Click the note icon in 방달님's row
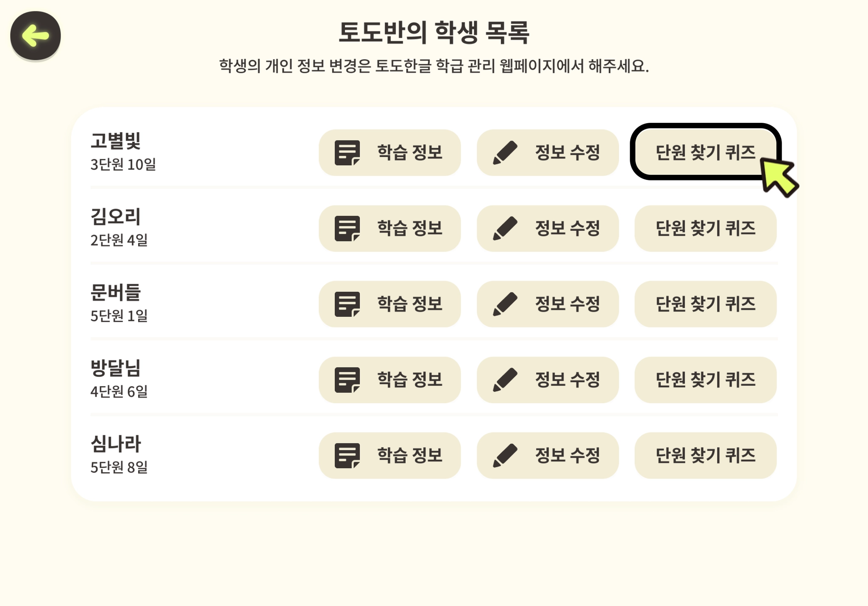Image resolution: width=868 pixels, height=606 pixels. [347, 380]
